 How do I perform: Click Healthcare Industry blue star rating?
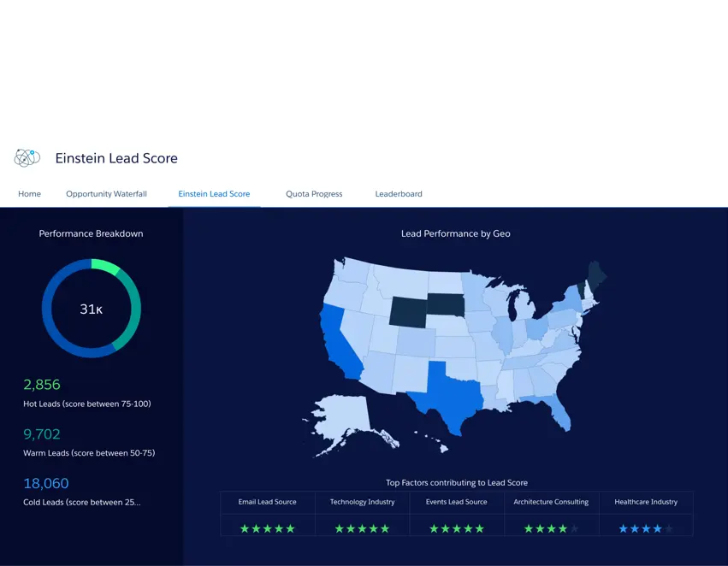(x=646, y=528)
